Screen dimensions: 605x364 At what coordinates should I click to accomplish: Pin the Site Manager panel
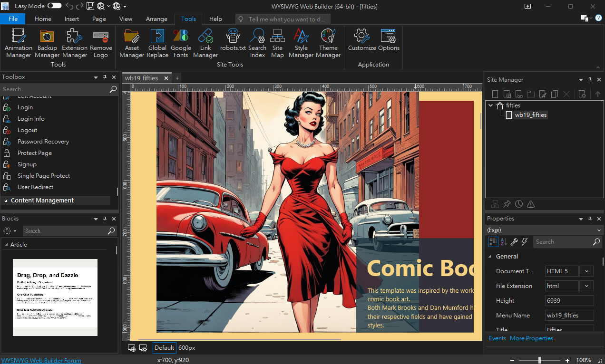point(590,80)
